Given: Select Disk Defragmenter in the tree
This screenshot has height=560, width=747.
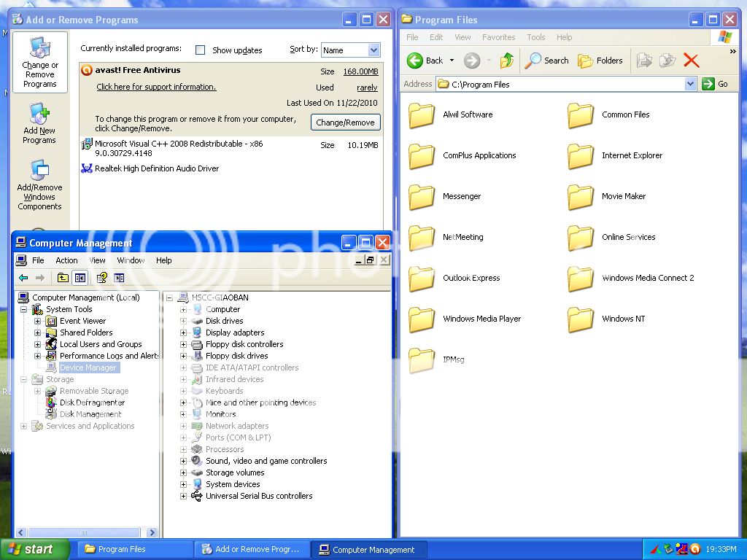Looking at the screenshot, I should tap(92, 402).
